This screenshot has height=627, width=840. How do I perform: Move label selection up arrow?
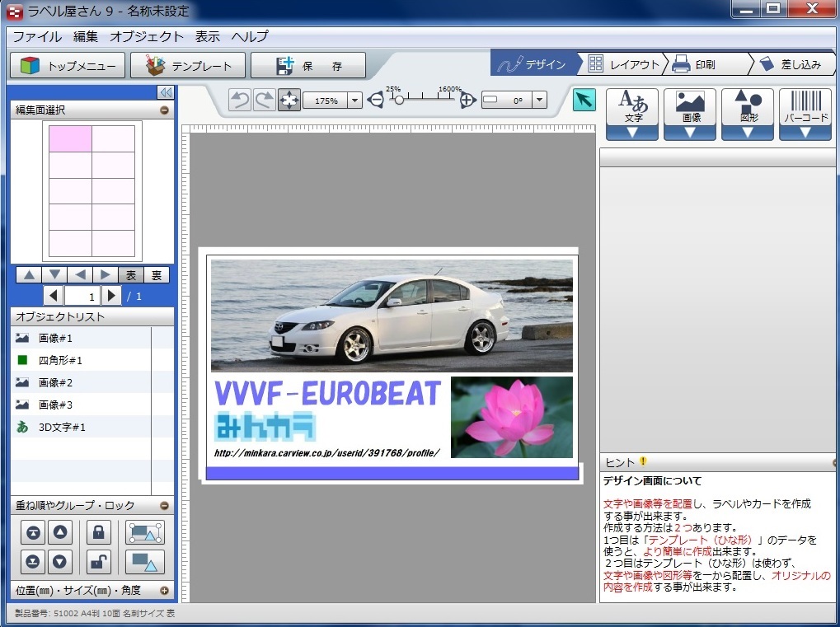point(29,275)
